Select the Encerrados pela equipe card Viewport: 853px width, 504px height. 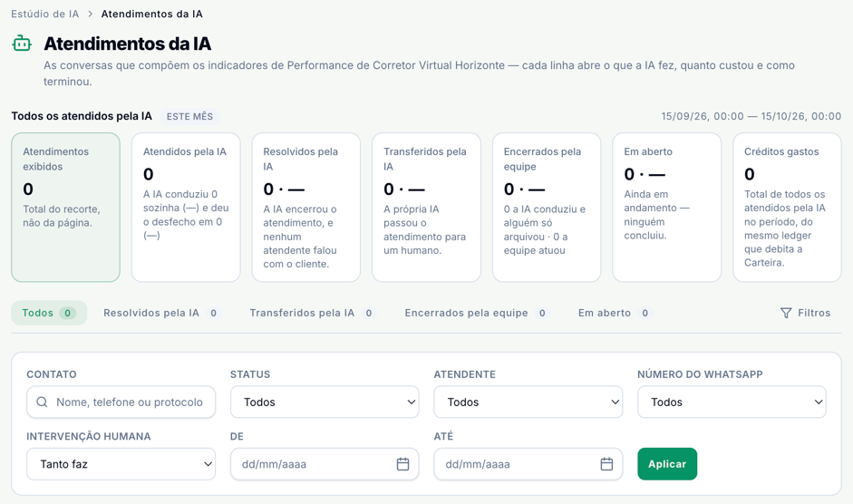point(547,208)
